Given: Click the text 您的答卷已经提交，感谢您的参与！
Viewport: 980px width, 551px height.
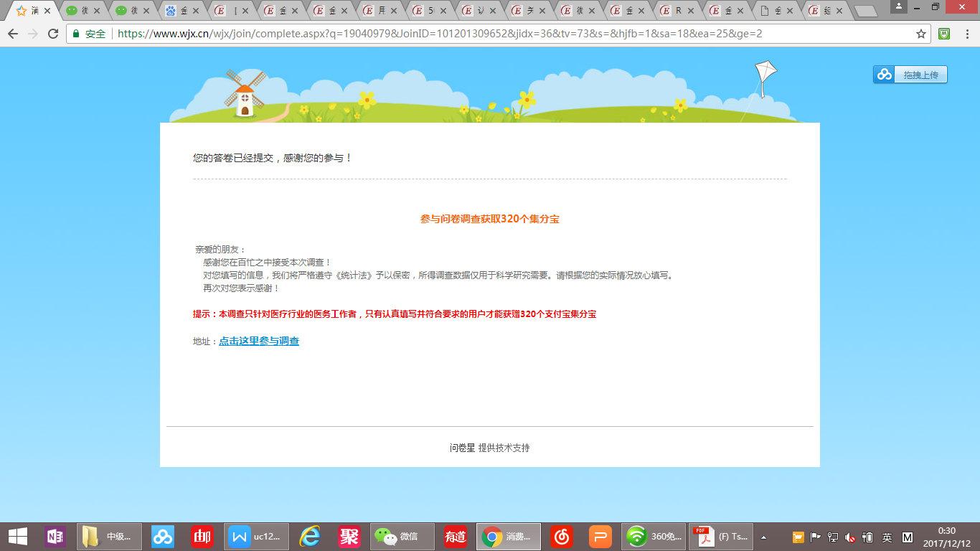Looking at the screenshot, I should pyautogui.click(x=273, y=157).
